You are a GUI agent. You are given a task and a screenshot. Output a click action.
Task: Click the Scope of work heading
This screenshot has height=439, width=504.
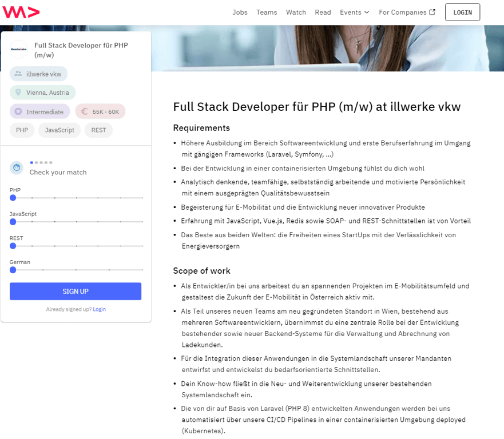[202, 271]
